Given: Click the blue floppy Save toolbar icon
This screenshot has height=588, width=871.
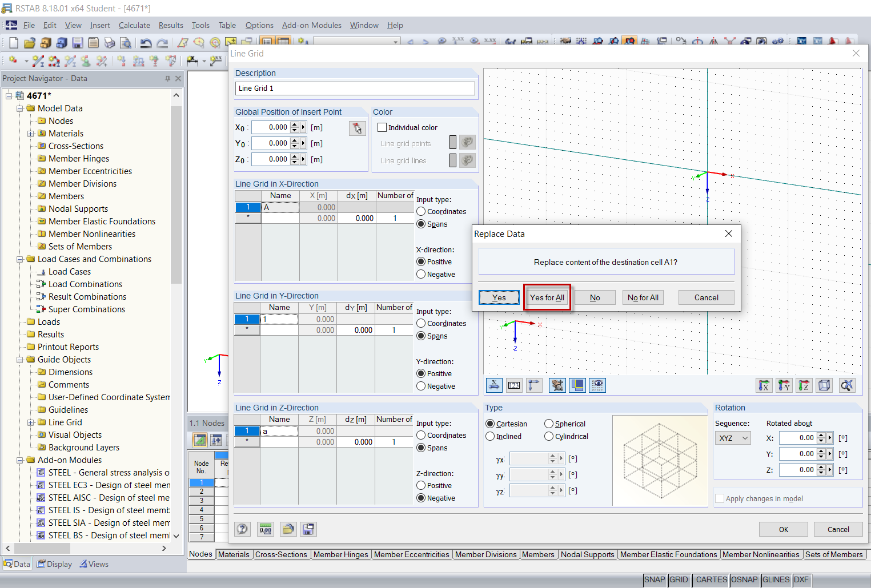Looking at the screenshot, I should pos(78,43).
